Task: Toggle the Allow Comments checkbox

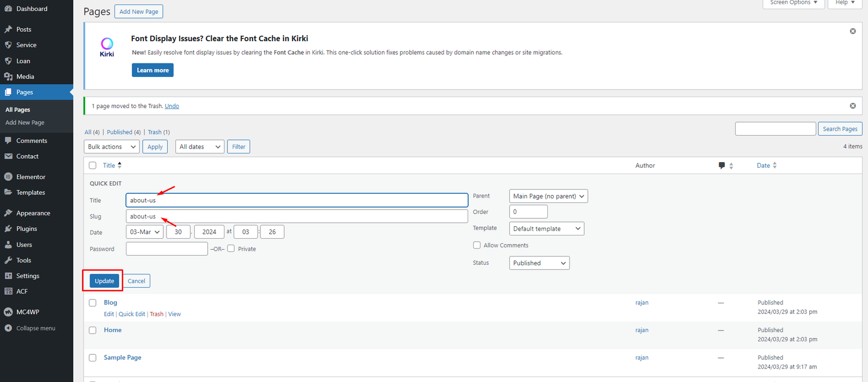Action: (x=477, y=245)
